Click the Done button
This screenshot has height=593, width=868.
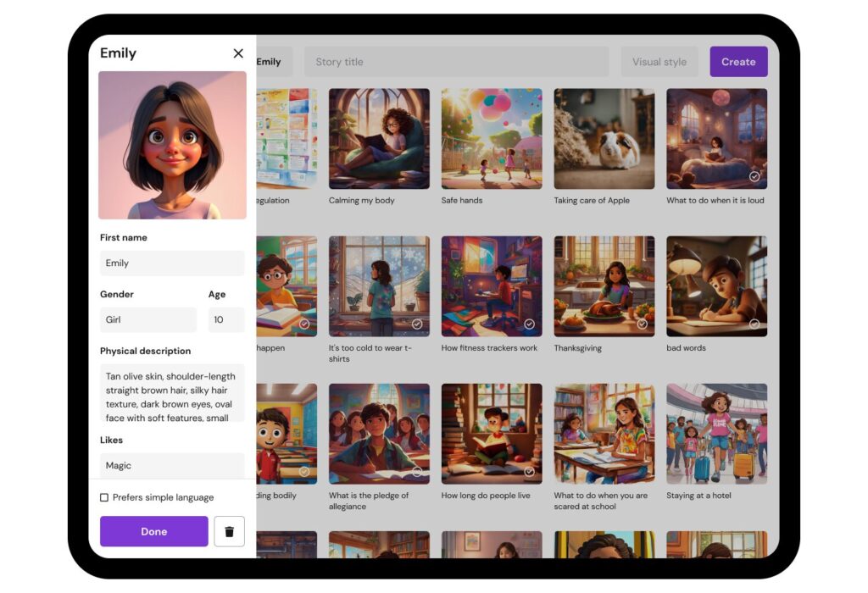coord(153,531)
